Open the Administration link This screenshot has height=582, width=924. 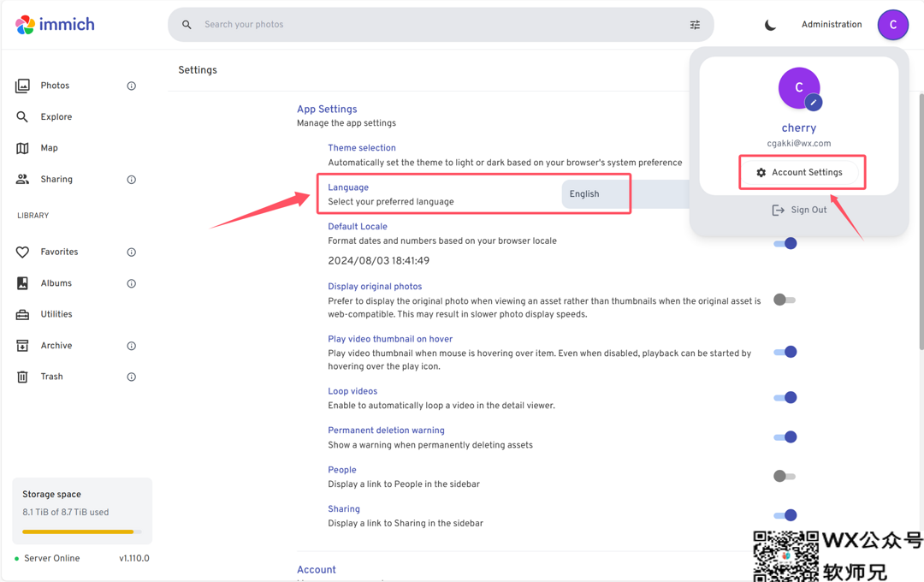pos(832,24)
